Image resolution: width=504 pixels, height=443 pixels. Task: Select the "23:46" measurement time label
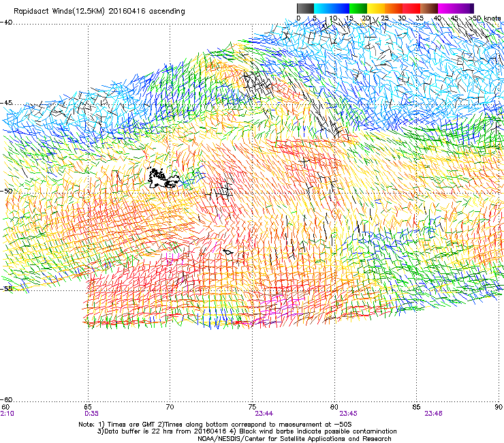pyautogui.click(x=433, y=414)
